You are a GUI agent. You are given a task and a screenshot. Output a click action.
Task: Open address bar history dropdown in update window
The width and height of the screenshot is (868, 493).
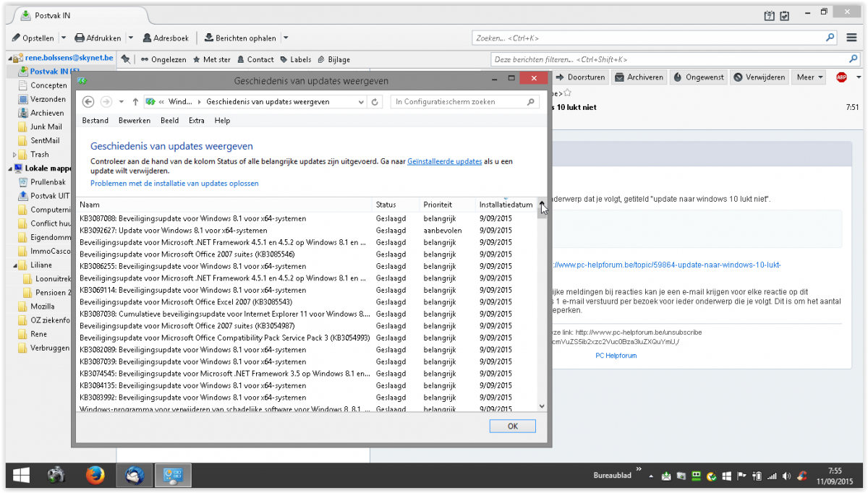click(x=362, y=102)
